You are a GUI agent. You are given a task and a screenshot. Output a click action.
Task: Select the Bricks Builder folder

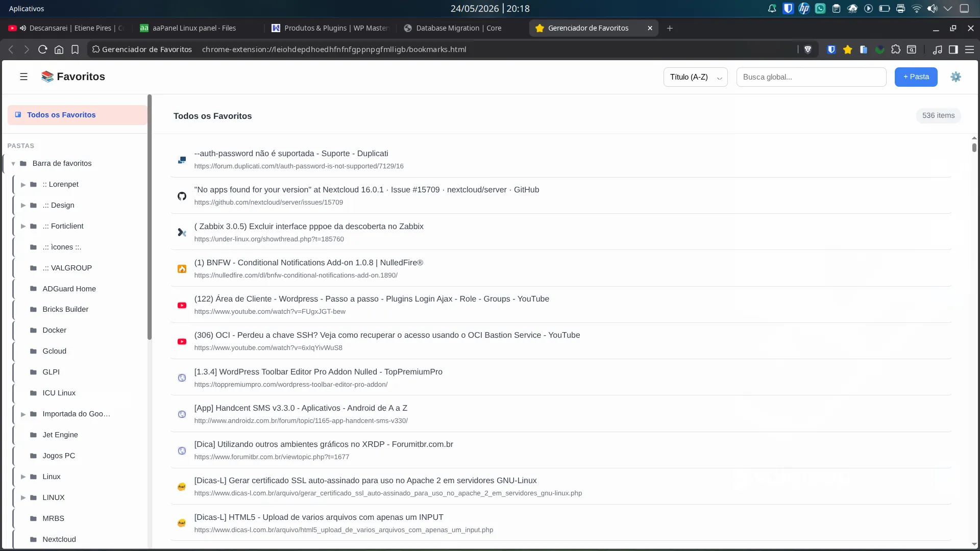click(80, 310)
